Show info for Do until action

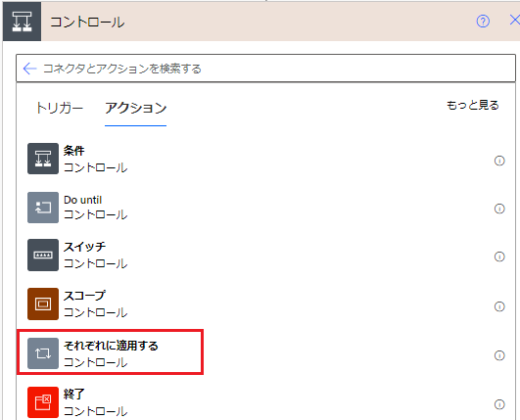pos(499,209)
